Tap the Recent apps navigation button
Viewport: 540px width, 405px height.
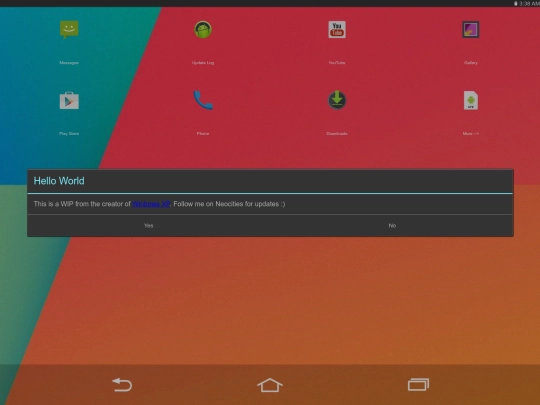tap(418, 385)
